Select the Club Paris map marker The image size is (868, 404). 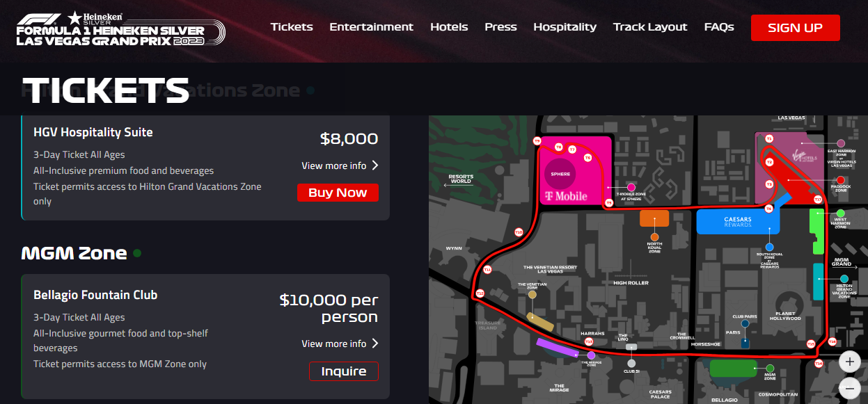[745, 323]
